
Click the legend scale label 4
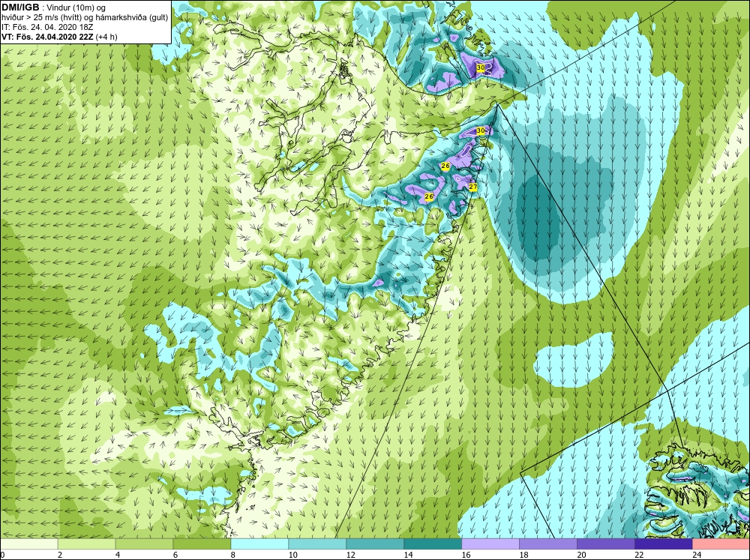point(118,555)
